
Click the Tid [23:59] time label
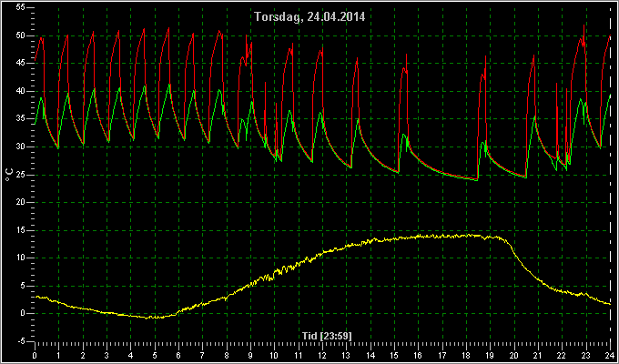(x=327, y=336)
